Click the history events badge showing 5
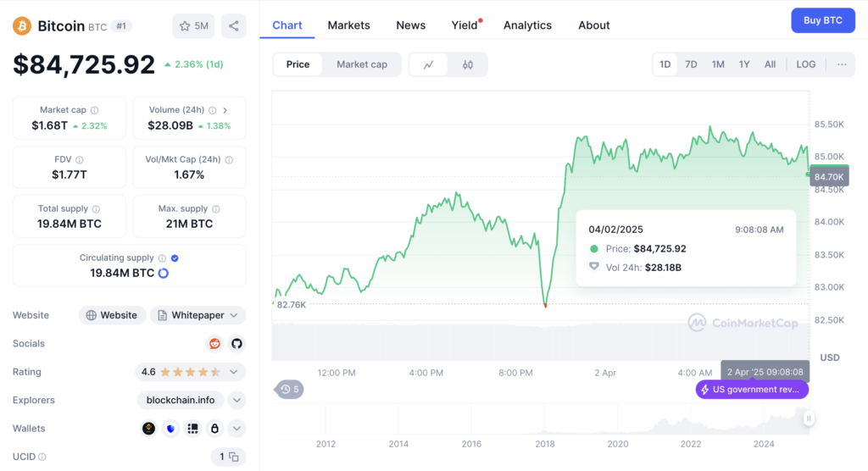This screenshot has width=868, height=471. [x=290, y=390]
